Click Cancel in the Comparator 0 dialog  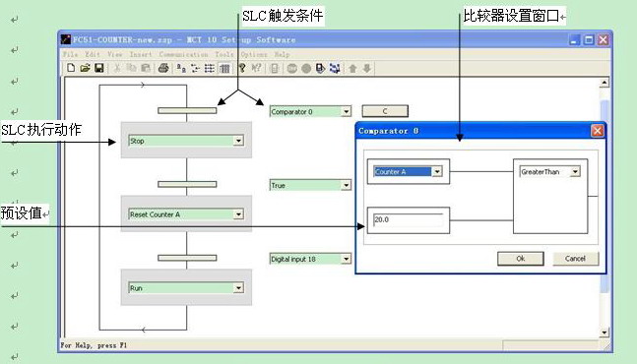coord(575,259)
